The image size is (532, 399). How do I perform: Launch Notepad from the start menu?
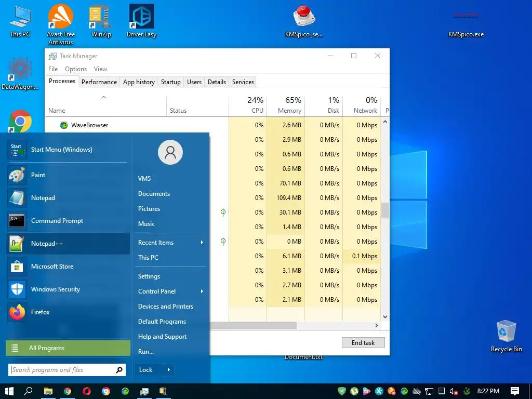[68, 198]
